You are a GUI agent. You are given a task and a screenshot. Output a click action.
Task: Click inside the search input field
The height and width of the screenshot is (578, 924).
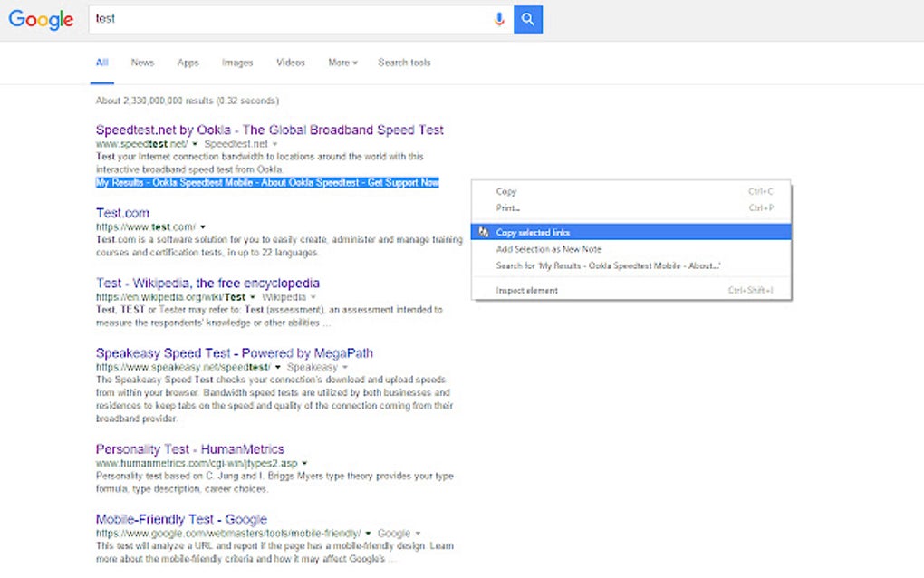[272, 18]
